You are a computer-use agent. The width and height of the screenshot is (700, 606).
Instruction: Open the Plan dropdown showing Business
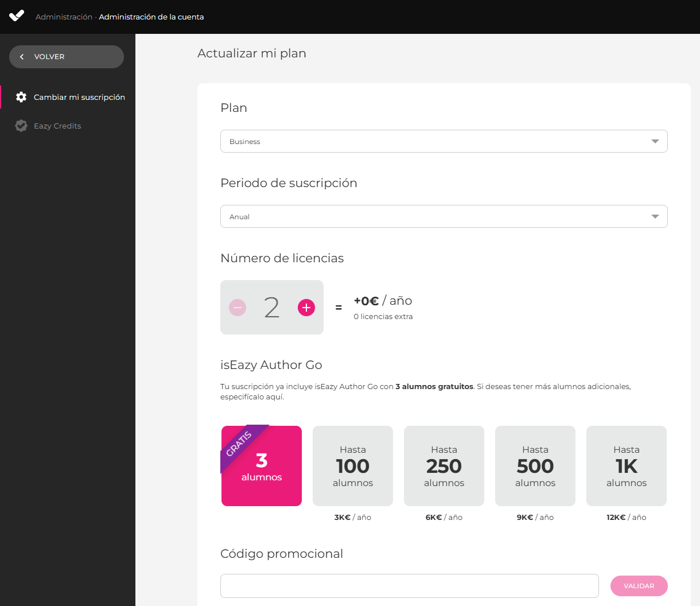pyautogui.click(x=436, y=141)
